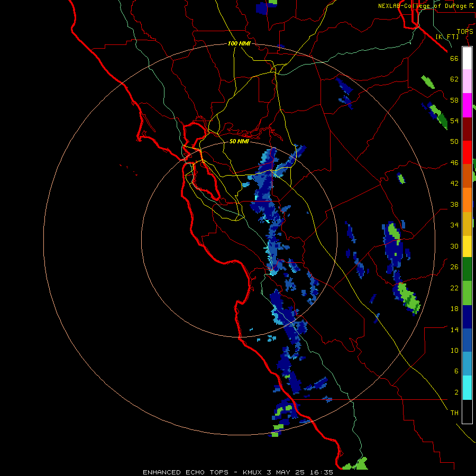Click the '6' scale value
476x476 pixels.
(x=456, y=371)
